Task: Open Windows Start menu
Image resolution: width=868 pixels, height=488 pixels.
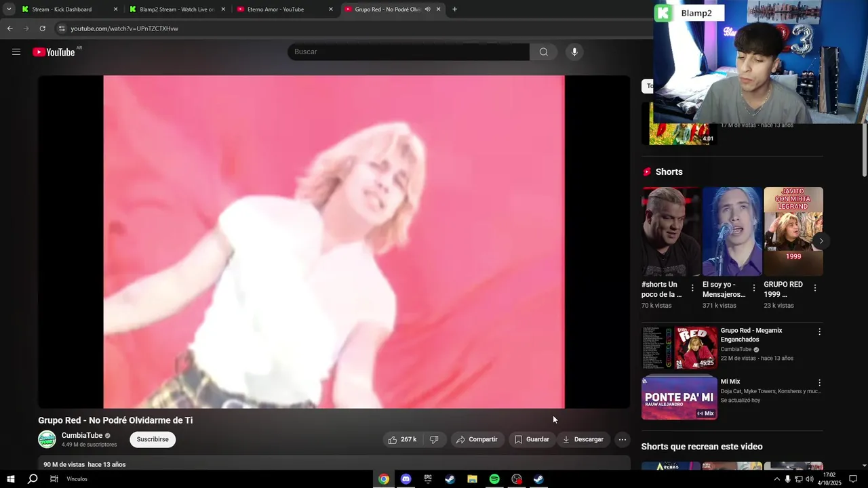Action: (11, 479)
